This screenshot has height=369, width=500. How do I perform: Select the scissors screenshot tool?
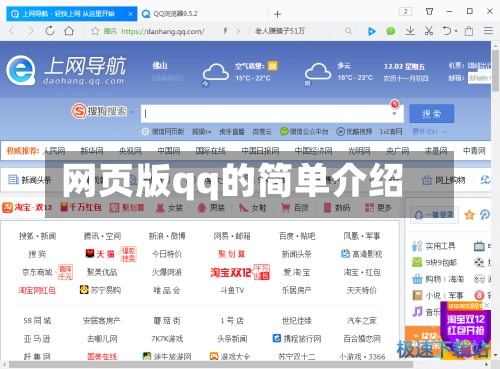tap(429, 31)
